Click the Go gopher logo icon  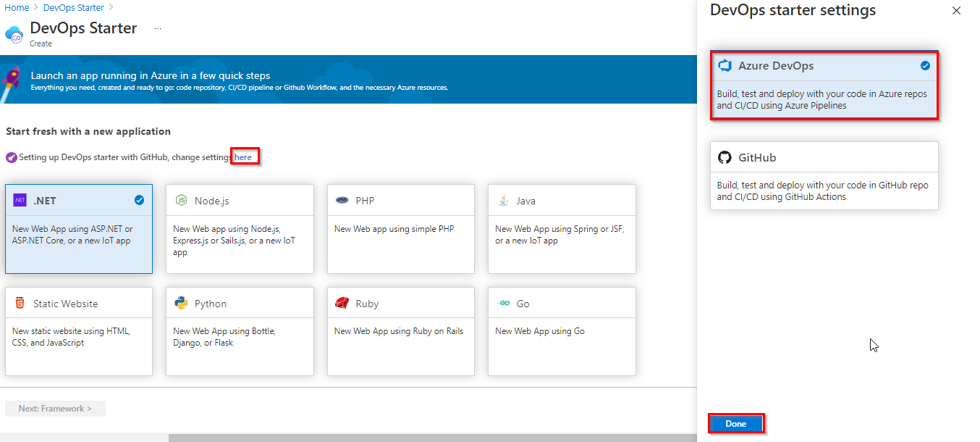click(504, 304)
